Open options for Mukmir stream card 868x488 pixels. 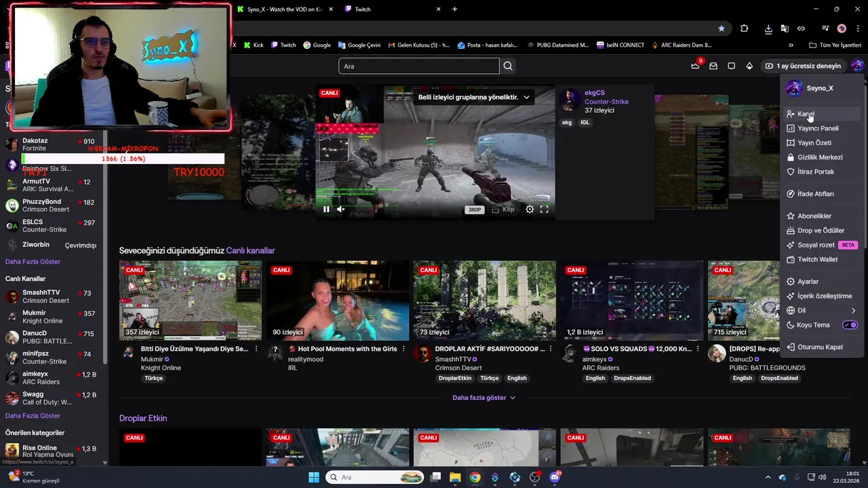(256, 349)
